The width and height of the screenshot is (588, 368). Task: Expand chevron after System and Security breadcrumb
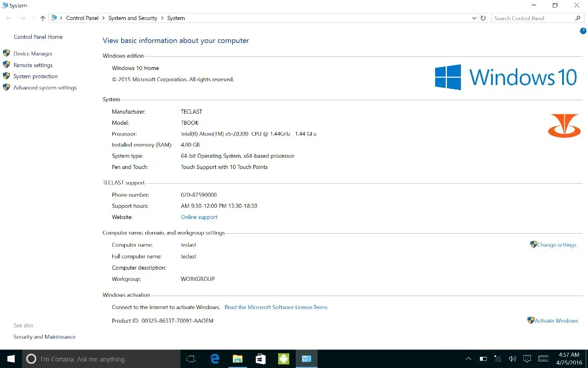[x=162, y=18]
